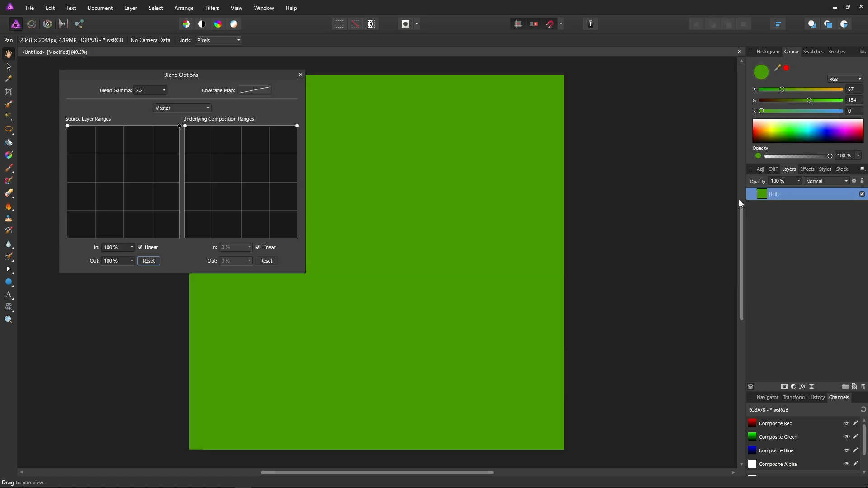Click the Coverage Map curve preview
The image size is (868, 488).
tap(255, 90)
